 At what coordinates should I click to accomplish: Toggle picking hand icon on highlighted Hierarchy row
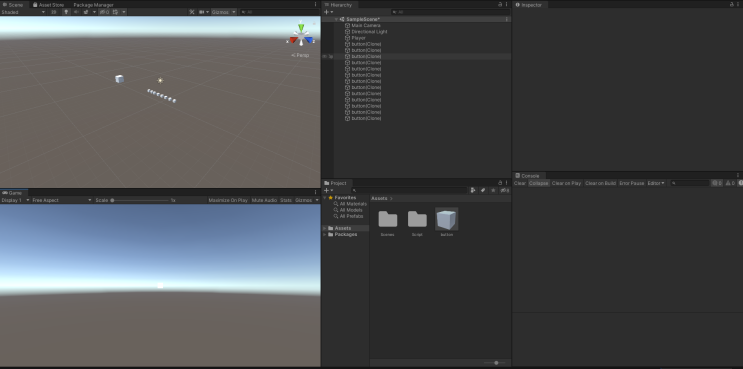tap(331, 56)
